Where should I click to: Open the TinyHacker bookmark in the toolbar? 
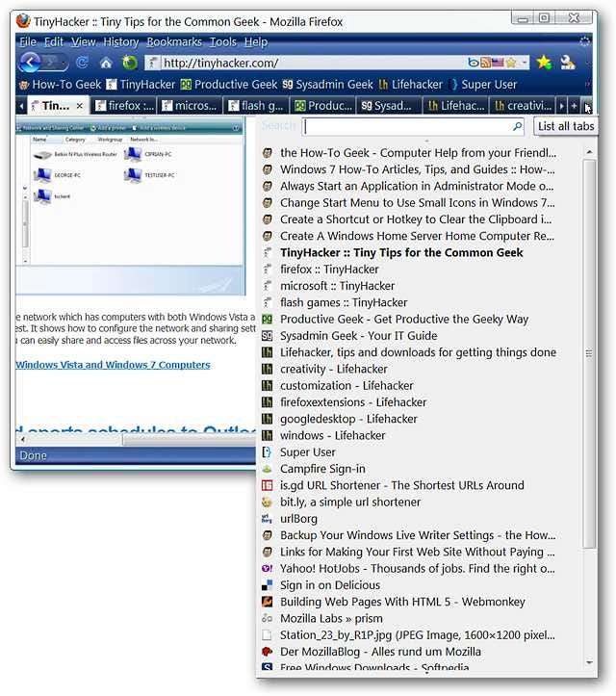point(141,85)
